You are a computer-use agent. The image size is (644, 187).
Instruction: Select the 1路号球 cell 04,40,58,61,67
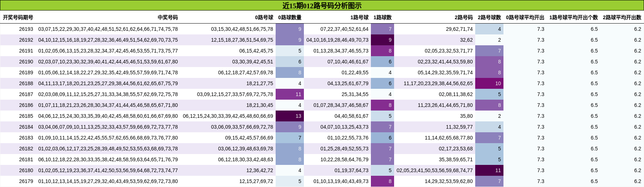(351, 116)
